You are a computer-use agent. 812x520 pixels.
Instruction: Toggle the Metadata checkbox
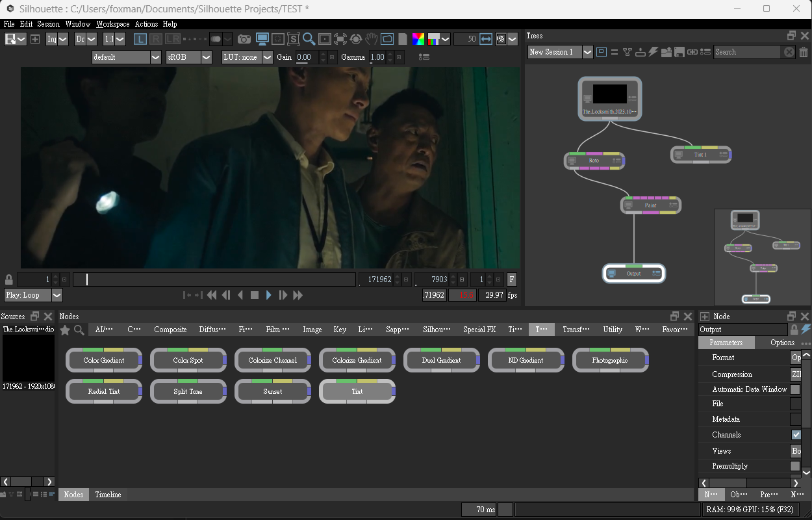point(796,419)
